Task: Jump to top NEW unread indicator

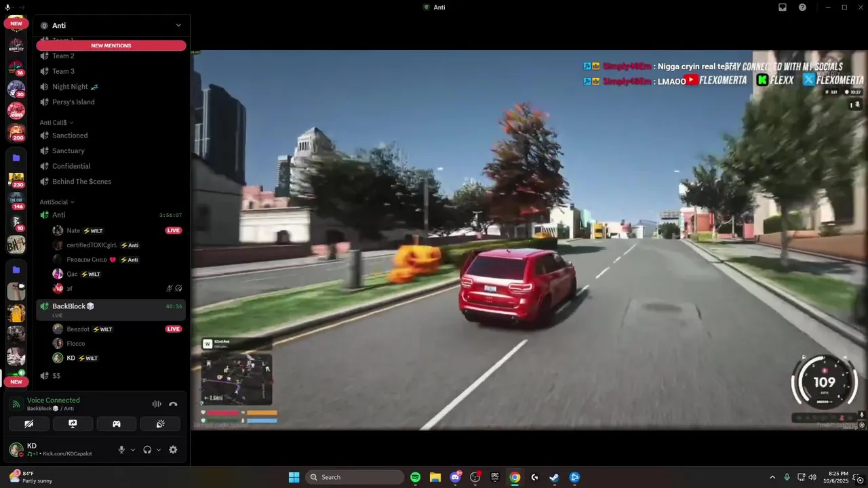Action: (16, 23)
